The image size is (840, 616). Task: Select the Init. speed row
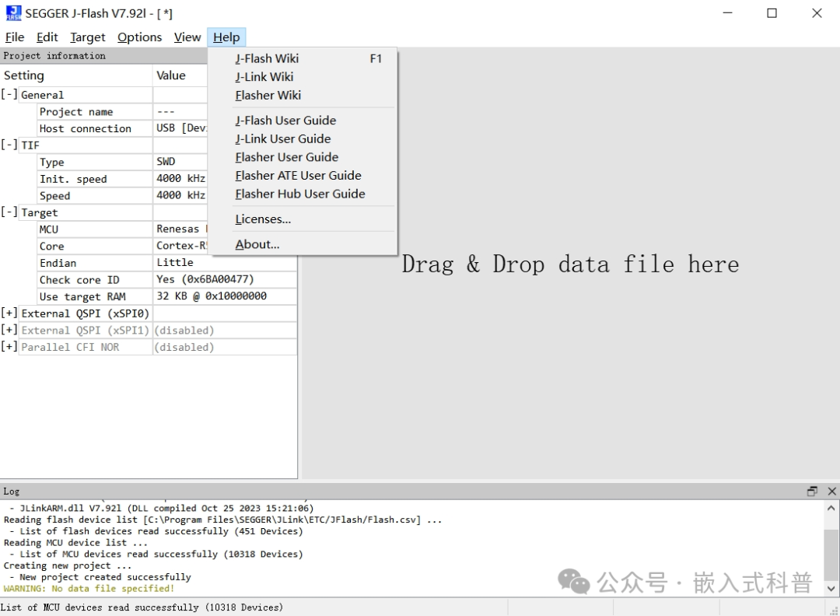coord(122,179)
